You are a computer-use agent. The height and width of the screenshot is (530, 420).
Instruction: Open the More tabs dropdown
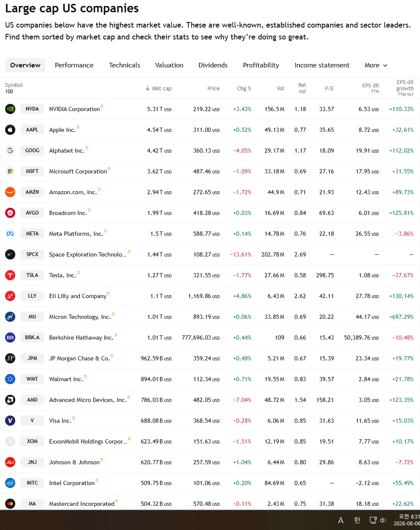pyautogui.click(x=376, y=65)
